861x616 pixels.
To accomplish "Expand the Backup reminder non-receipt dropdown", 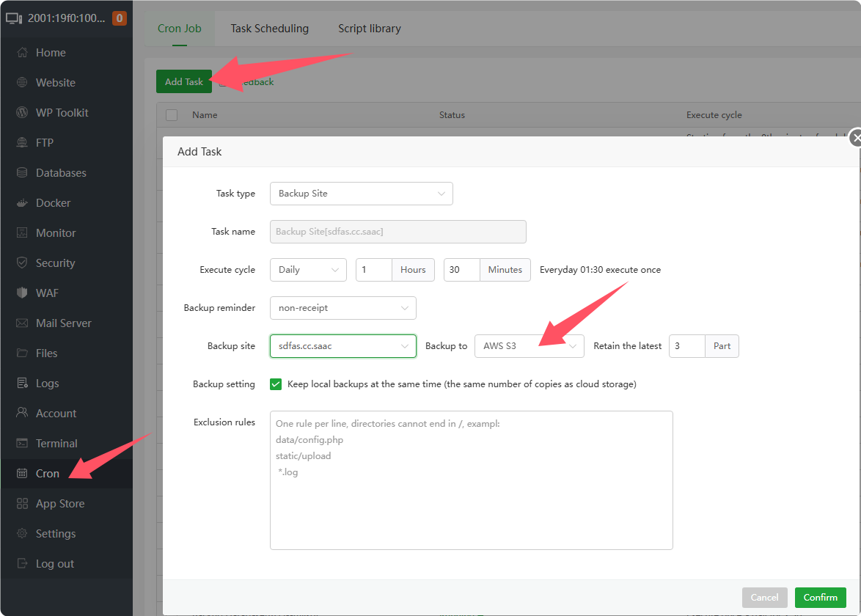I will [342, 308].
